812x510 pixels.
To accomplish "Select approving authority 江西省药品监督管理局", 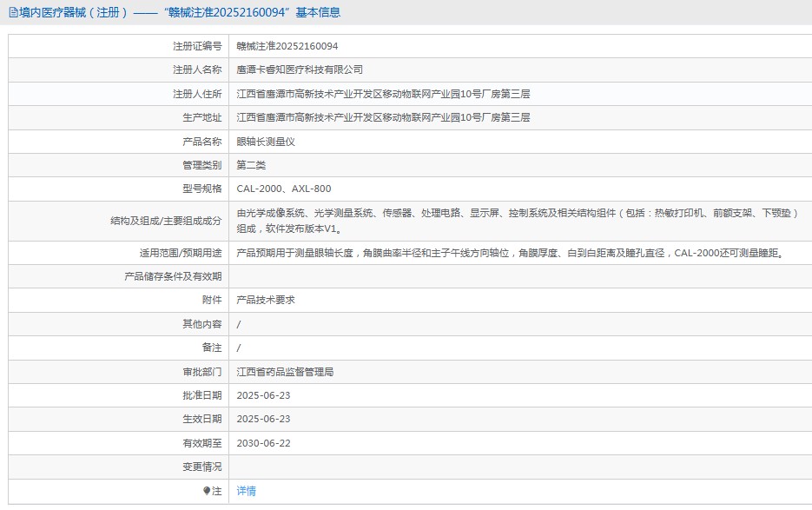I will coord(285,372).
